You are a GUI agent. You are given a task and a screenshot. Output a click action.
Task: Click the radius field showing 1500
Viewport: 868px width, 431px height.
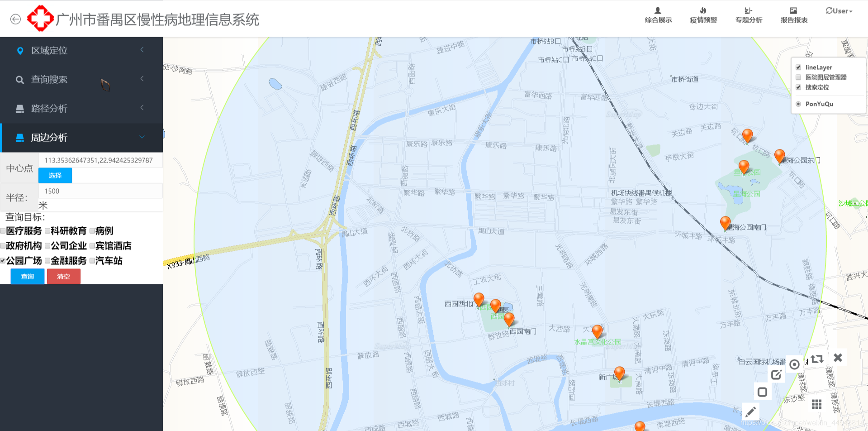(100, 191)
